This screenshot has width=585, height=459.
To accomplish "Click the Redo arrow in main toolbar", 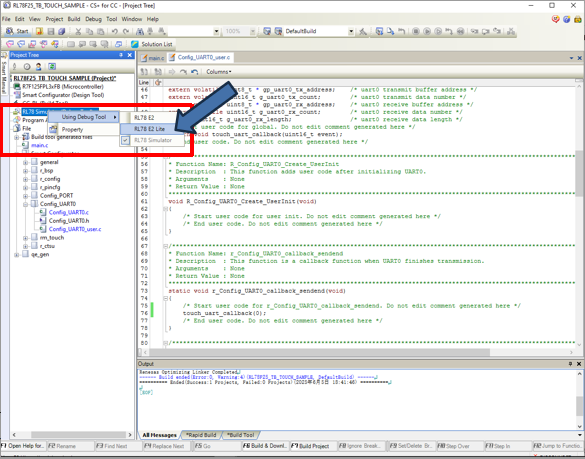I will 126,31.
